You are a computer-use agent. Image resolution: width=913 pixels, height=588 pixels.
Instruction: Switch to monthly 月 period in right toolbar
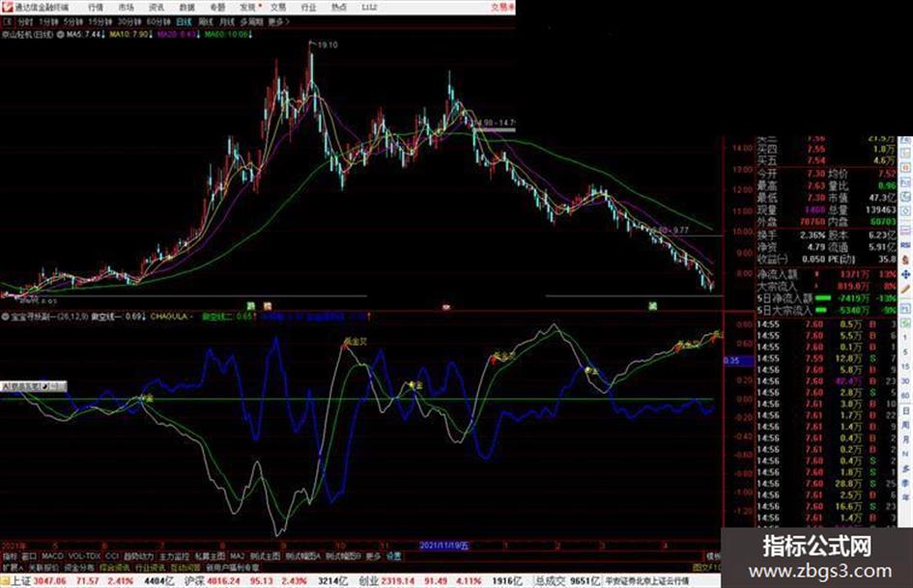pos(906,439)
